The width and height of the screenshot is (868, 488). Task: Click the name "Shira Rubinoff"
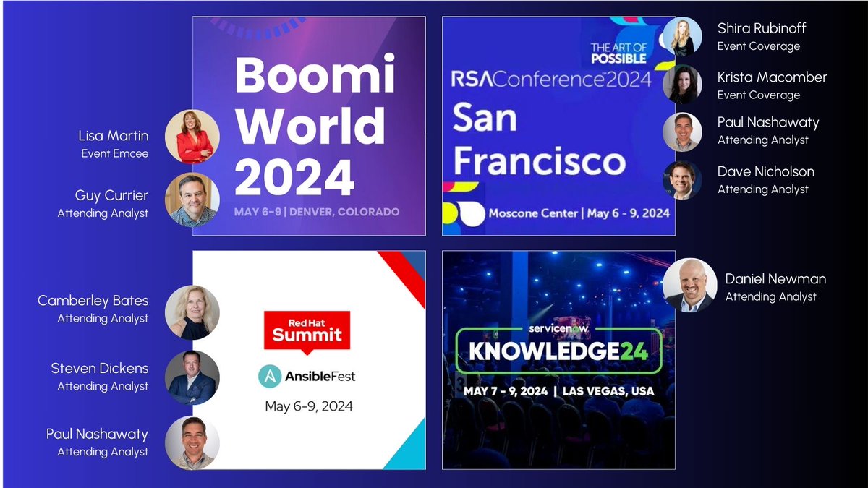762,28
